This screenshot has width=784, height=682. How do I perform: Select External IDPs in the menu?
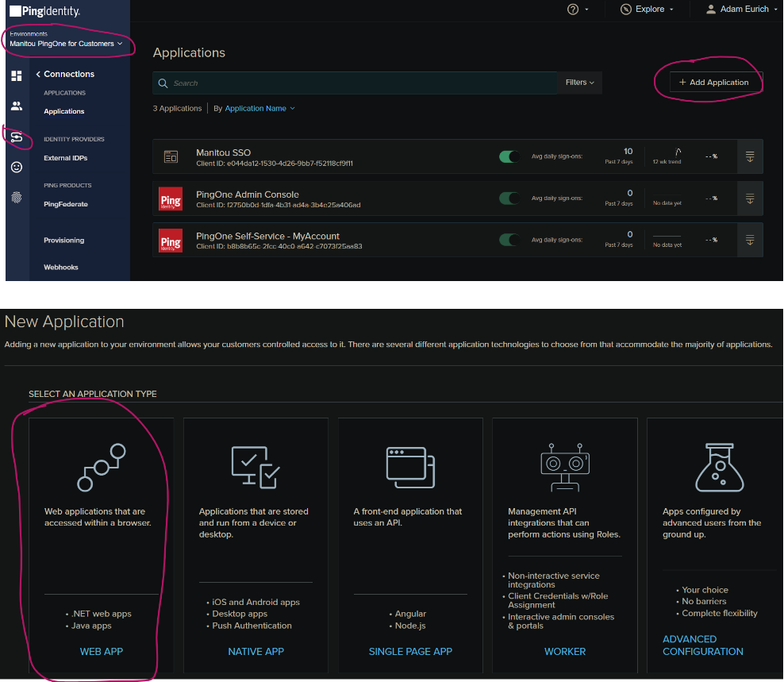click(x=66, y=158)
